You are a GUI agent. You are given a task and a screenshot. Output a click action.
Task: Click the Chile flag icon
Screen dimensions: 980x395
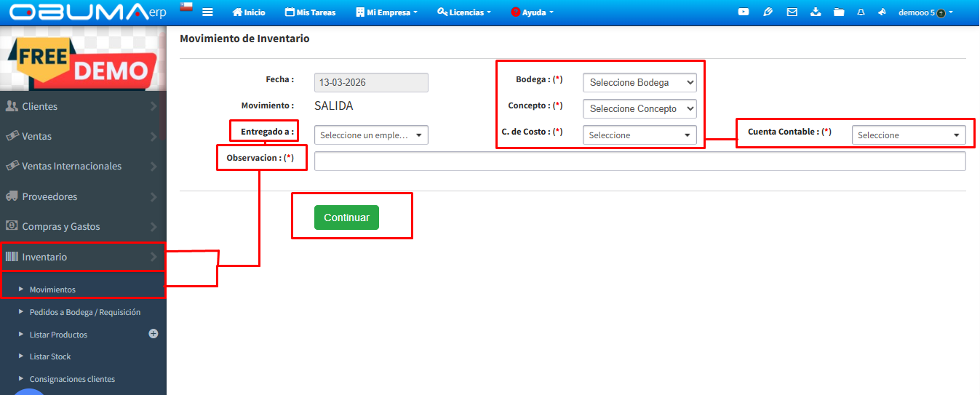pos(186,7)
